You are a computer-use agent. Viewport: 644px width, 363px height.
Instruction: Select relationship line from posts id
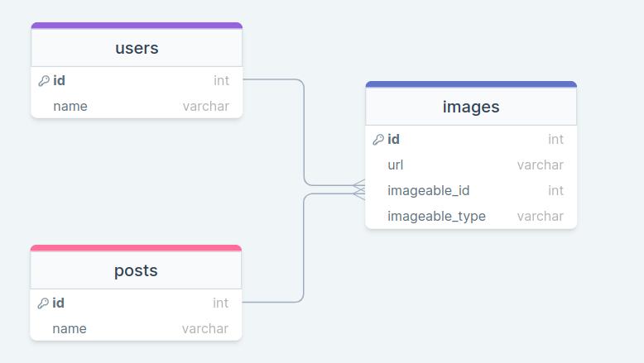(304, 248)
